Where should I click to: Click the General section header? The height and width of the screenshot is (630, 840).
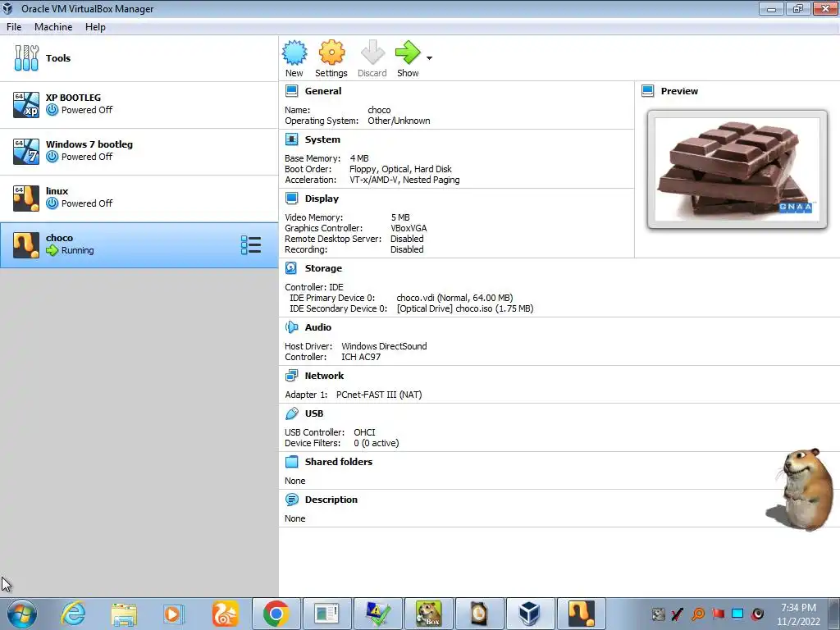(x=323, y=91)
